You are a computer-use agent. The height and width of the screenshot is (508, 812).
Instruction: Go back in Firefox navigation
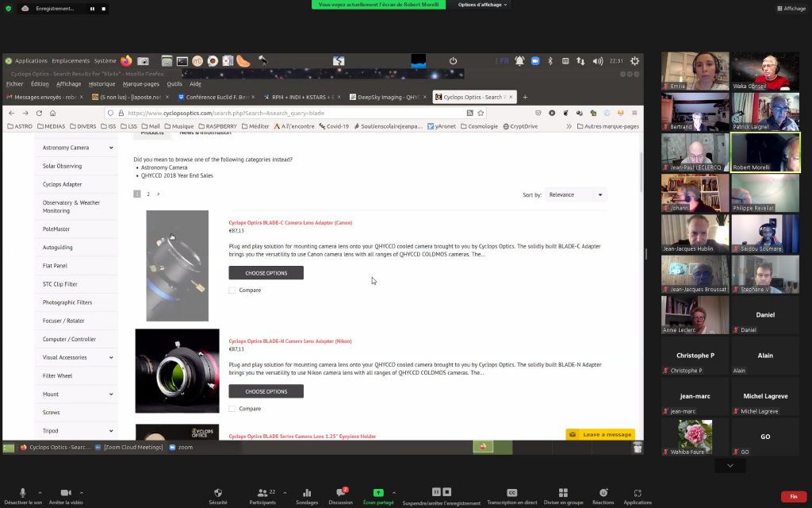coord(11,113)
